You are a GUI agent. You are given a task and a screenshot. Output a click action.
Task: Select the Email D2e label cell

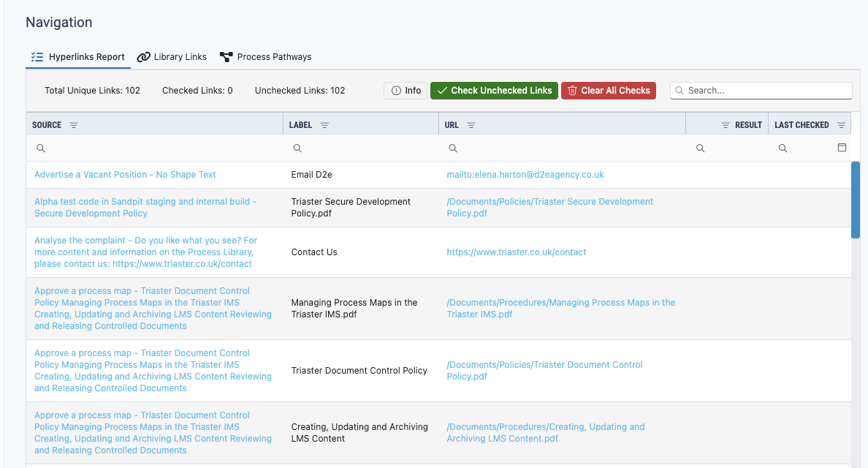point(312,175)
